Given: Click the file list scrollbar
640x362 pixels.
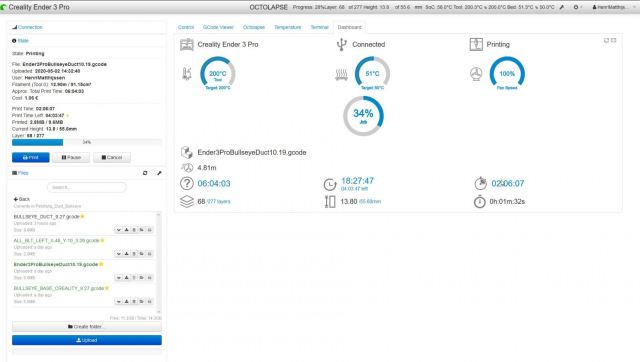Looking at the screenshot, I should point(159,263).
